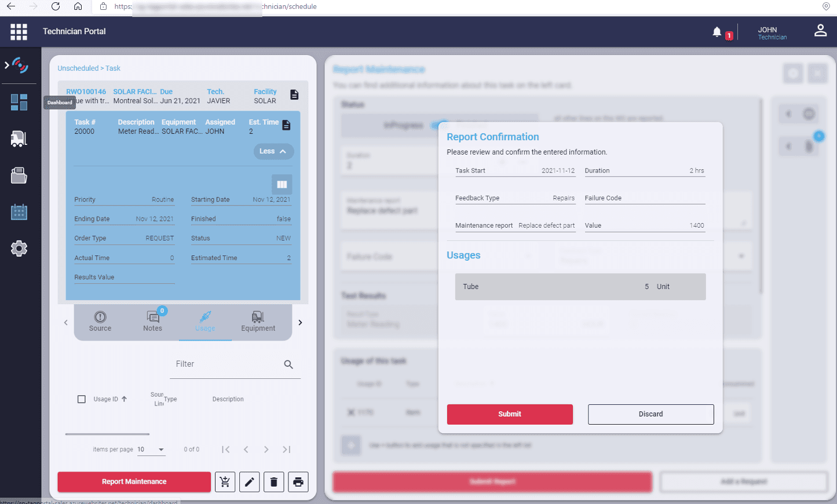The image size is (837, 504).
Task: Click the browser back arrow
Action: pyautogui.click(x=11, y=6)
